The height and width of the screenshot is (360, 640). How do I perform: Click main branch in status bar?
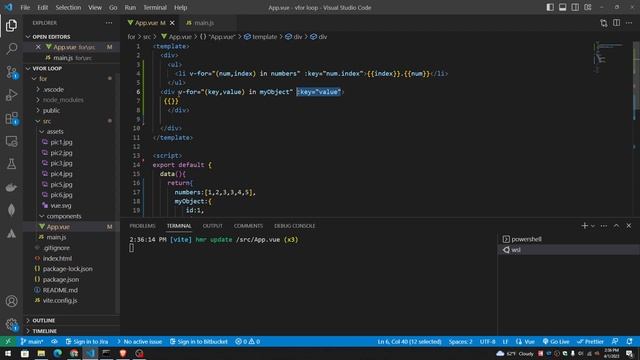[x=32, y=342]
